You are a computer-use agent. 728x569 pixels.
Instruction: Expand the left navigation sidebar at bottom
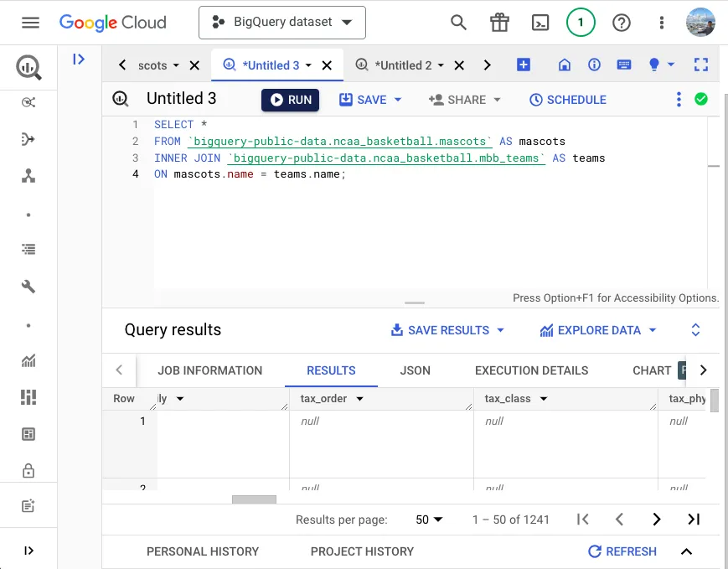click(29, 551)
